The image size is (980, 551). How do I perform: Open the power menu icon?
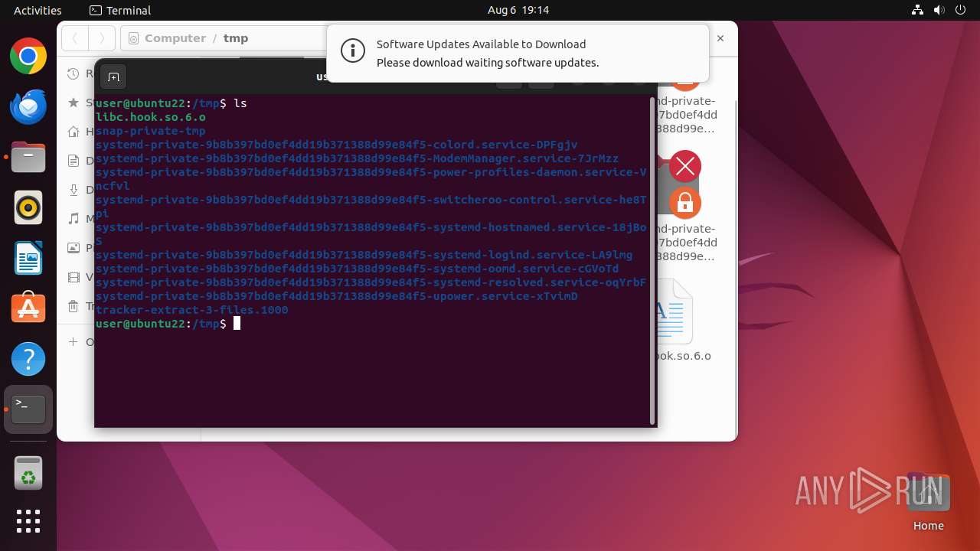960,10
